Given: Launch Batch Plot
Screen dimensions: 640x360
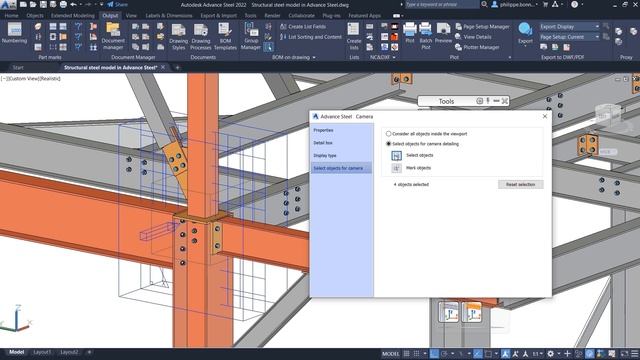Looking at the screenshot, I should click(x=425, y=36).
